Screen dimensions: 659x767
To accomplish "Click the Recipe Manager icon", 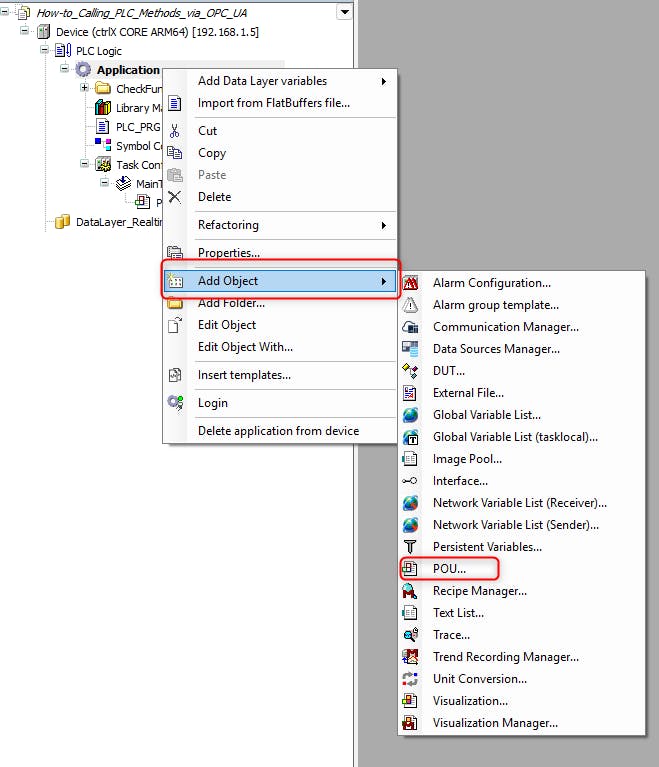I will [x=410, y=591].
